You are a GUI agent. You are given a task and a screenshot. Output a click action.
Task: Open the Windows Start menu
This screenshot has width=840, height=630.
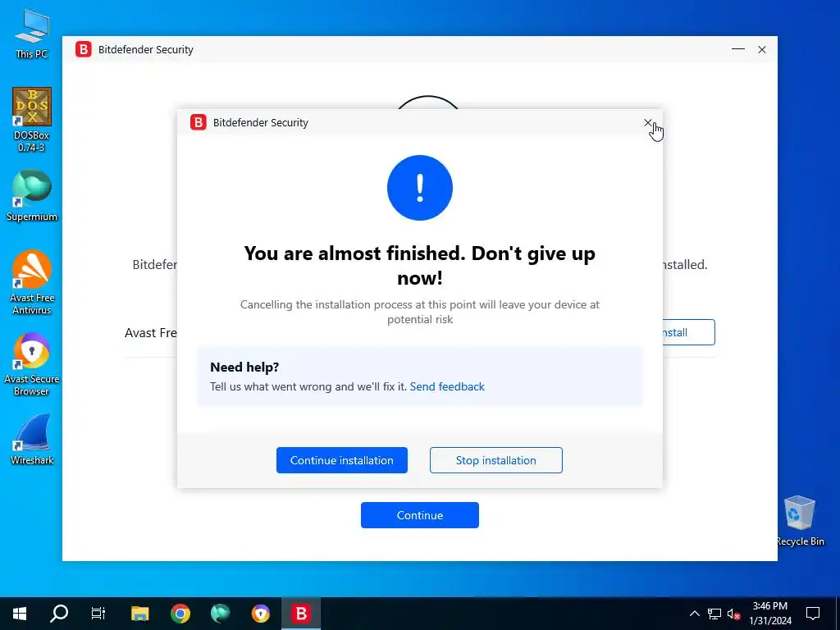click(20, 614)
